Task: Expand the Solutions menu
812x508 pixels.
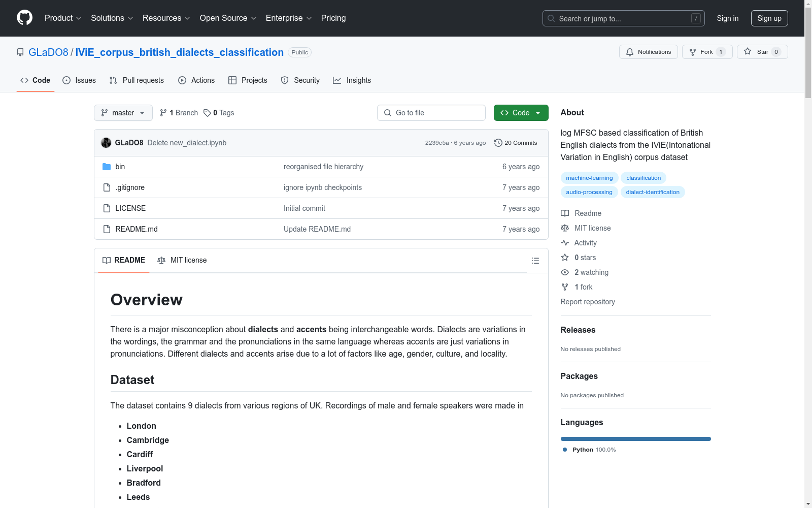Action: pyautogui.click(x=112, y=18)
